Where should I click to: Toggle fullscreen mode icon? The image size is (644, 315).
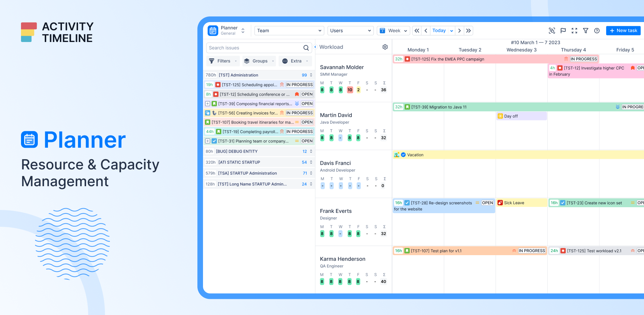tap(574, 31)
